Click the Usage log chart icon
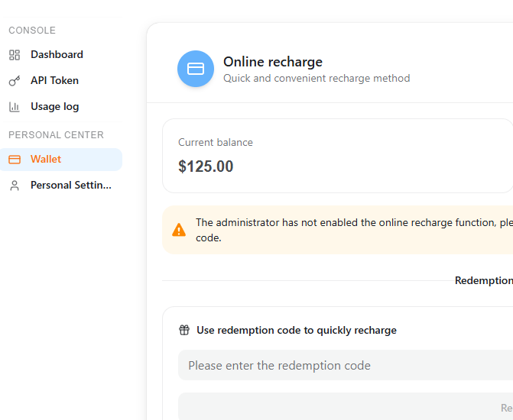Screen dimensions: 513x420 point(15,107)
